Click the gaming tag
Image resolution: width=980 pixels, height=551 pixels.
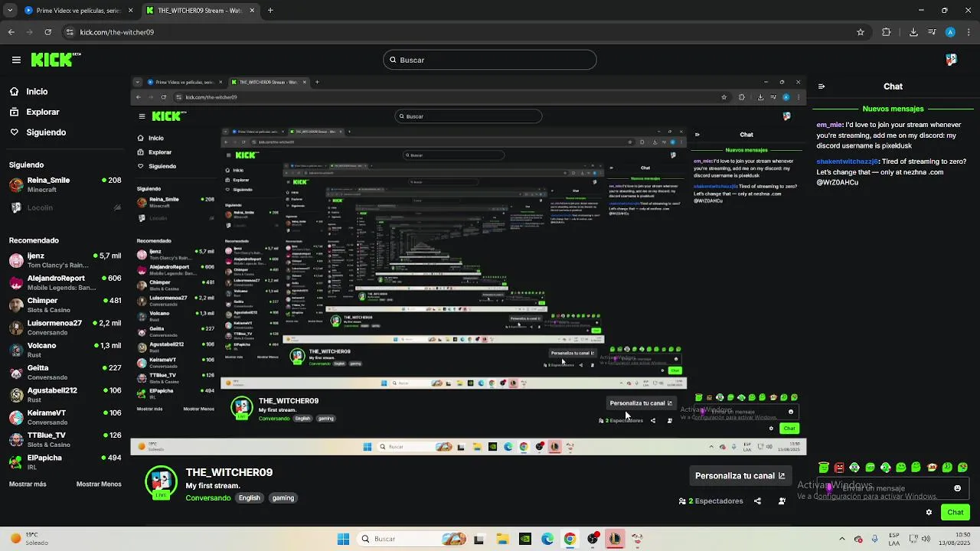point(283,498)
